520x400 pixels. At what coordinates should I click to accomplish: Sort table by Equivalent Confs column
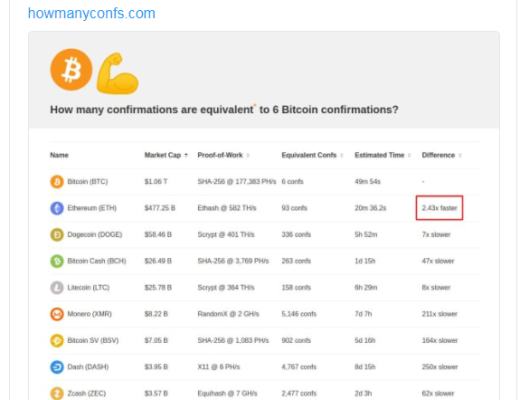pos(312,155)
